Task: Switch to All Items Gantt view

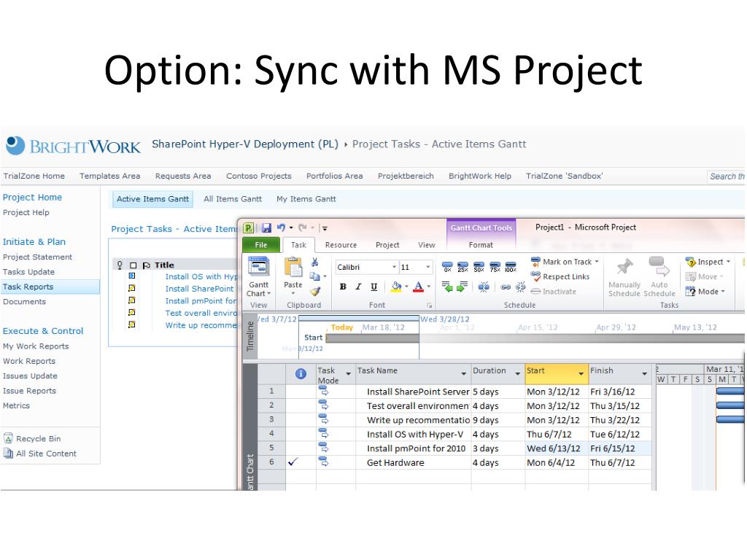Action: pos(233,199)
